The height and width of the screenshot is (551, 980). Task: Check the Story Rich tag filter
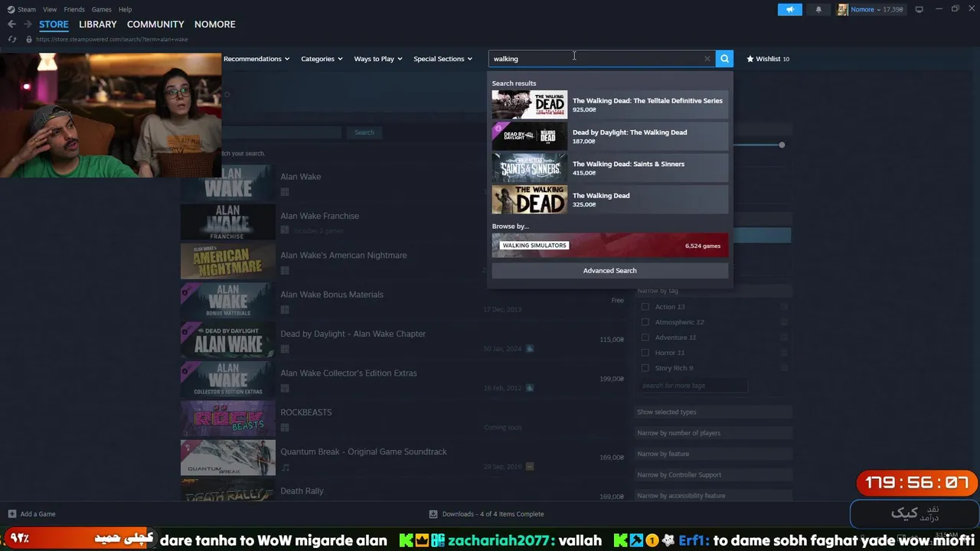click(645, 368)
